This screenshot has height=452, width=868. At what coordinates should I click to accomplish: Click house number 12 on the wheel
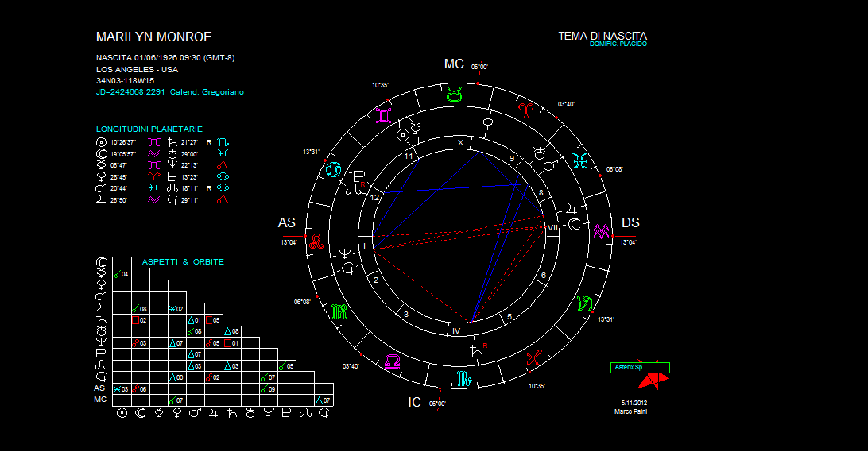click(374, 198)
